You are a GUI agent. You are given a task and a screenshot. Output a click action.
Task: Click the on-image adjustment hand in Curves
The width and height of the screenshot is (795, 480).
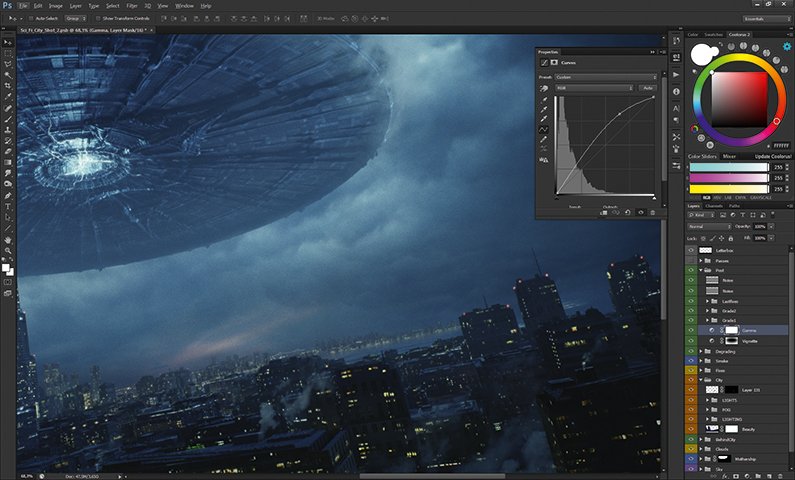click(x=544, y=89)
